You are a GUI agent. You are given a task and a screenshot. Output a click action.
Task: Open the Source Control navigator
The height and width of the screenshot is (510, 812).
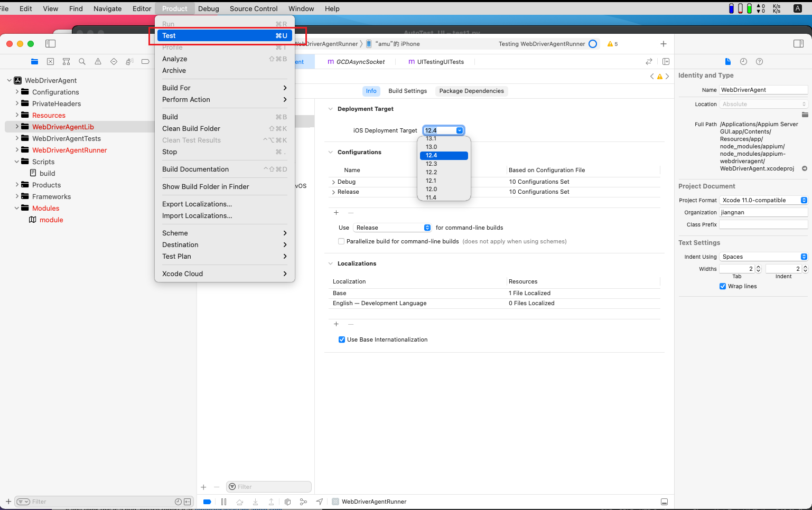pos(50,62)
